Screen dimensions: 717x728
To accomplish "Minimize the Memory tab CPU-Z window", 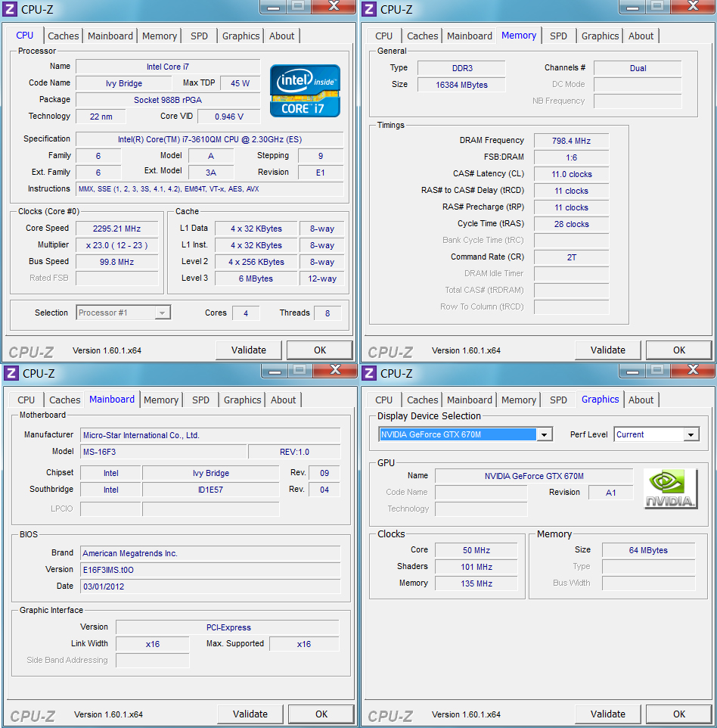I will pyautogui.click(x=632, y=7).
